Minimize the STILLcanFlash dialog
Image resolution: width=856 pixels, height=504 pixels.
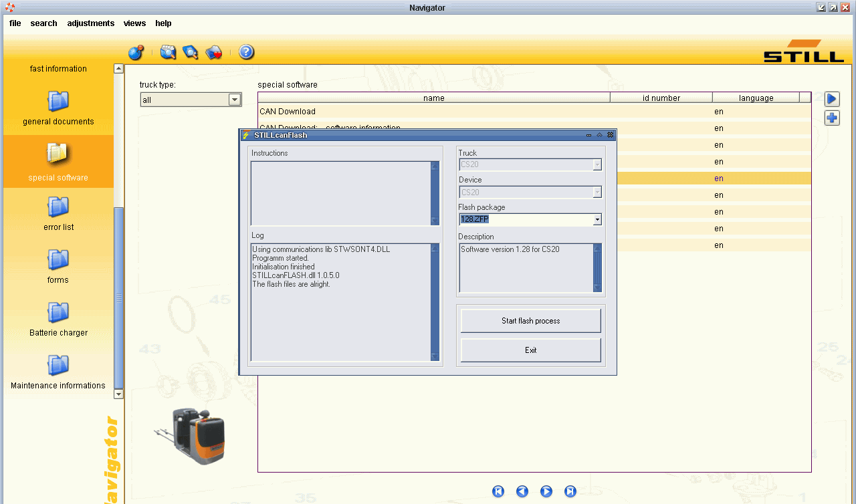click(x=589, y=135)
